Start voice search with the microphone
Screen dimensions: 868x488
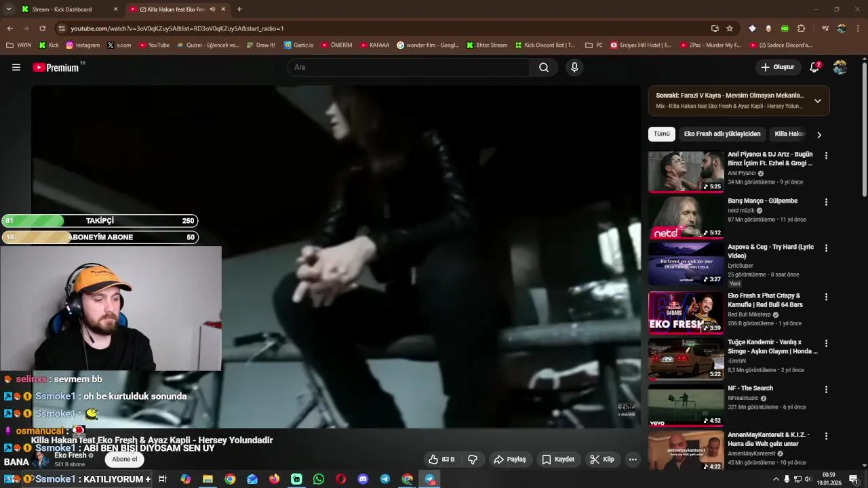[x=574, y=67]
